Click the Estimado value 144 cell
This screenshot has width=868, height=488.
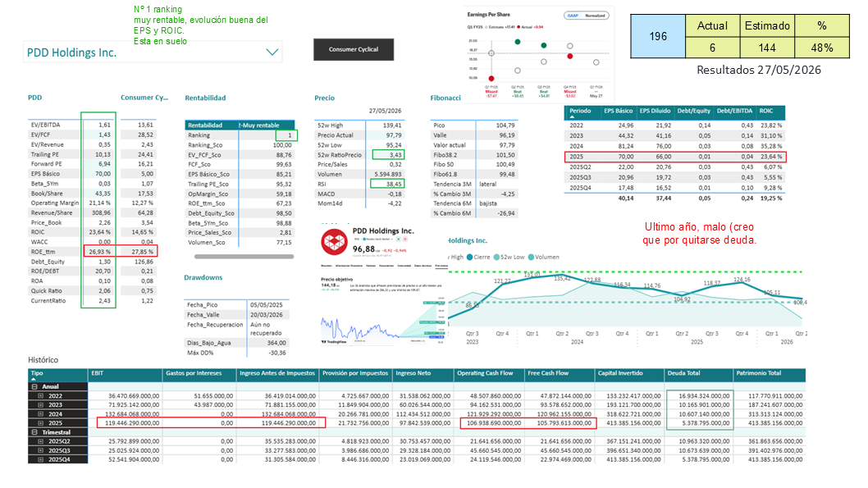point(767,48)
